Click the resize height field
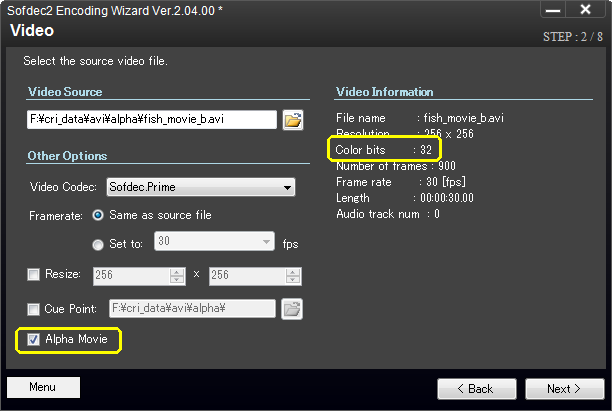 click(x=247, y=276)
